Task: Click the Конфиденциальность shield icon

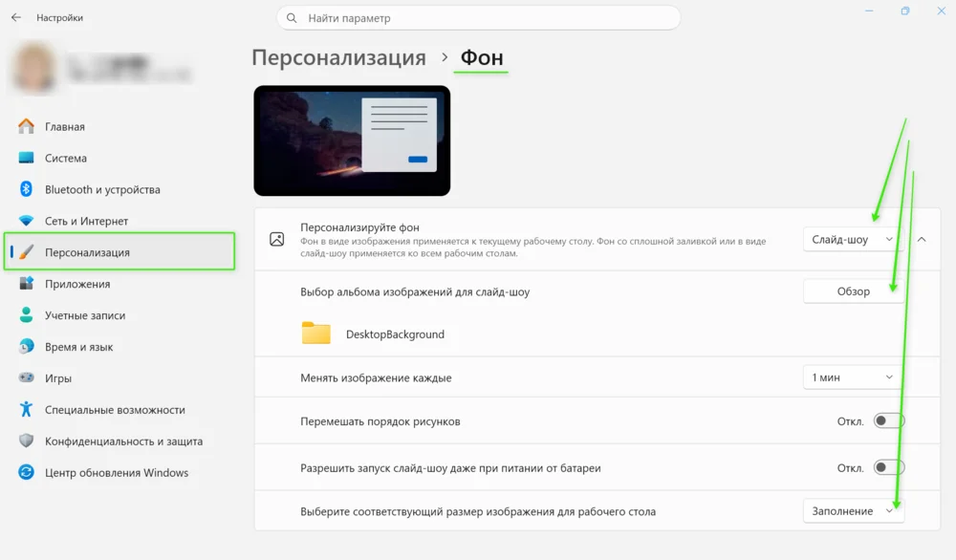Action: point(26,441)
